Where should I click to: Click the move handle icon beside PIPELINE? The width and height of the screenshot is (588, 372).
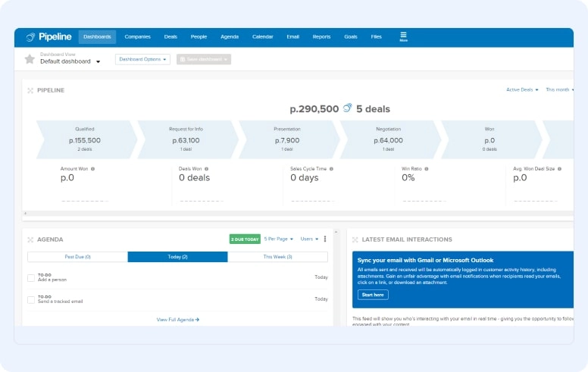click(x=30, y=90)
